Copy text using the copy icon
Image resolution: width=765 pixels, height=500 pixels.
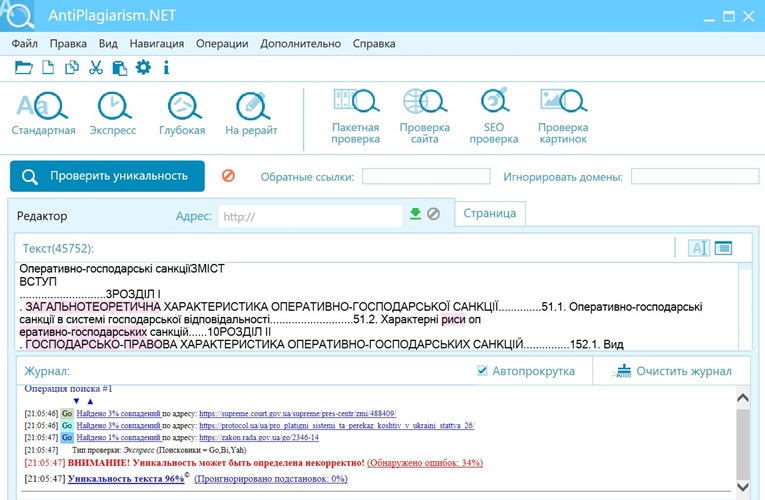click(72, 67)
